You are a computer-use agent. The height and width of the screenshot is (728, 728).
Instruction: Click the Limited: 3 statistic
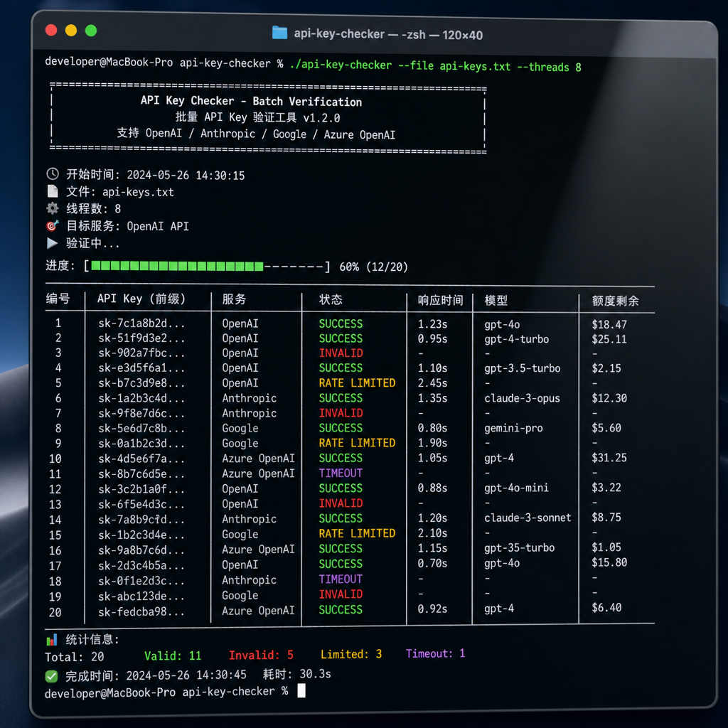click(351, 654)
